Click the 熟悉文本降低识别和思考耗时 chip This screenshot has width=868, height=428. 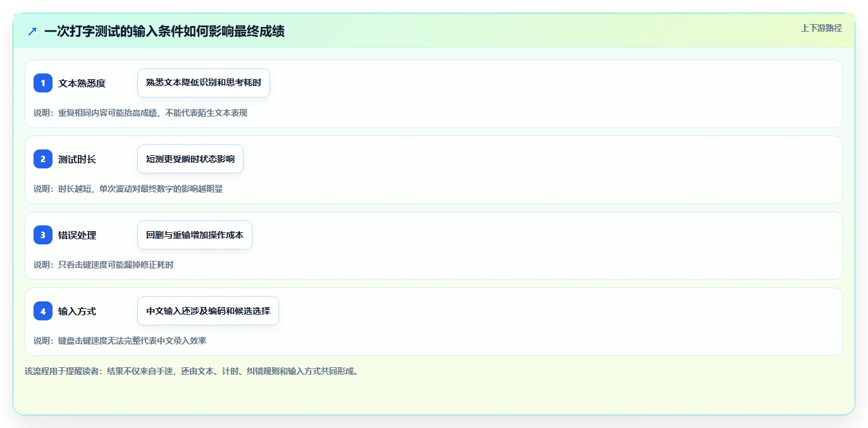click(204, 83)
